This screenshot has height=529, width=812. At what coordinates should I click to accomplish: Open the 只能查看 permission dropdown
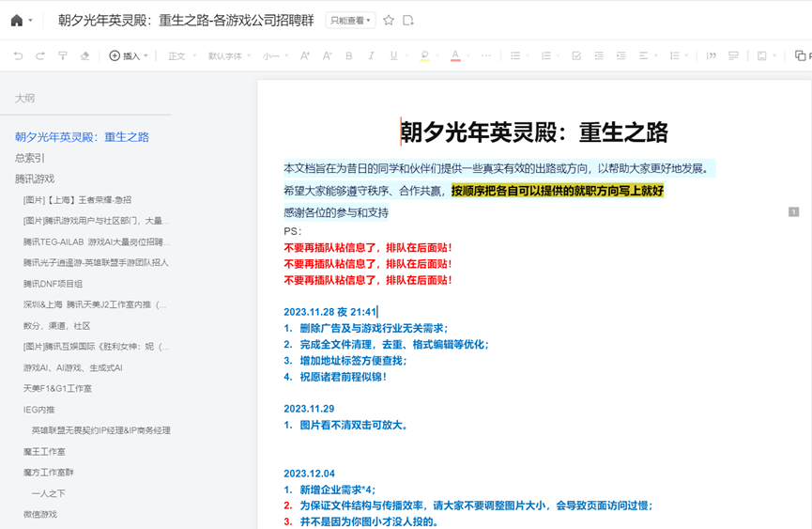coord(350,21)
